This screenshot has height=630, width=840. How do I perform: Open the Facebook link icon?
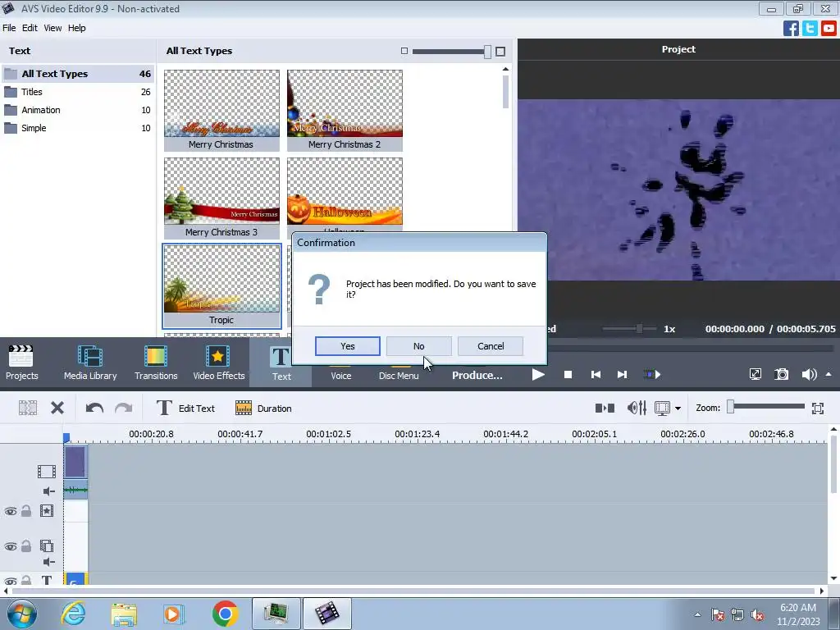(791, 28)
